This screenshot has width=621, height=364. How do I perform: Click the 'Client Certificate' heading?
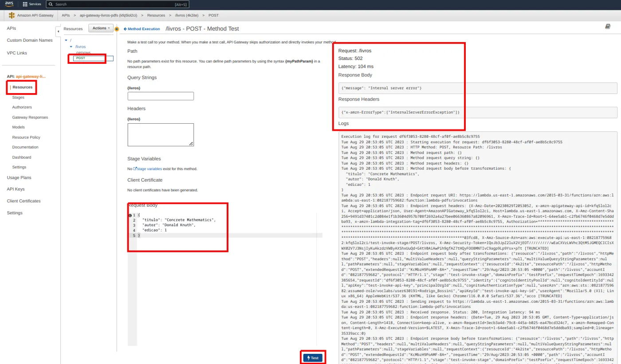point(145,180)
